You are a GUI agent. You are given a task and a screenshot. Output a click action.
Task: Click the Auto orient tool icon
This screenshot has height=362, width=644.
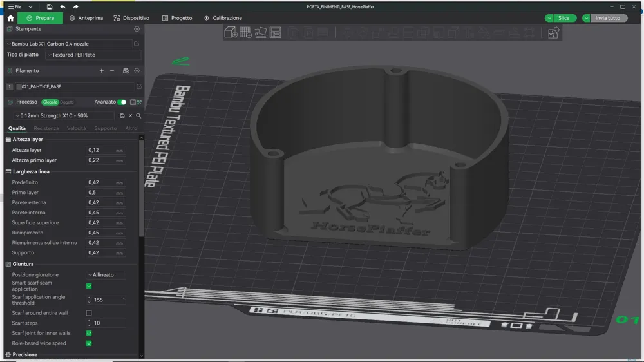point(260,32)
